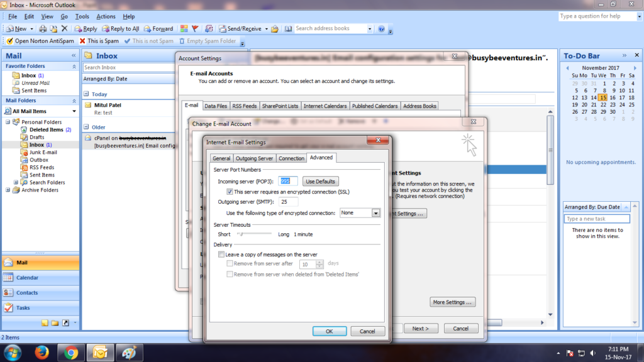
Task: Check Remove from server after days
Action: (x=230, y=263)
